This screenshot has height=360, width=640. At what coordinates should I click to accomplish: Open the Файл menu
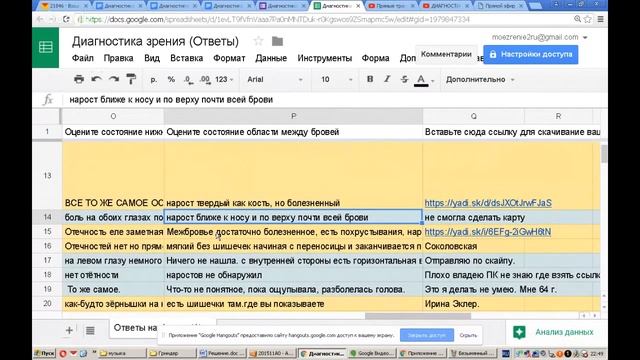tap(82, 58)
